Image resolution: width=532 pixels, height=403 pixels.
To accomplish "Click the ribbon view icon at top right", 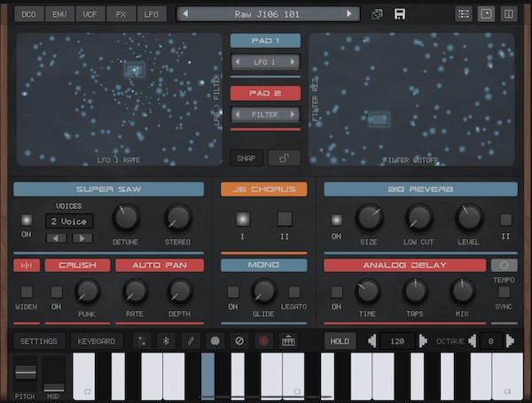I will 509,14.
